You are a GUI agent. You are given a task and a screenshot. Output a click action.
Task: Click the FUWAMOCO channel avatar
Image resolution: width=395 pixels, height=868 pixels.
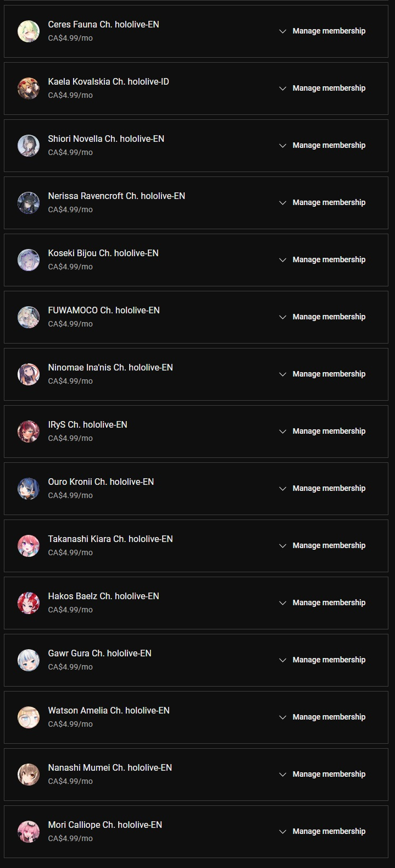29,317
